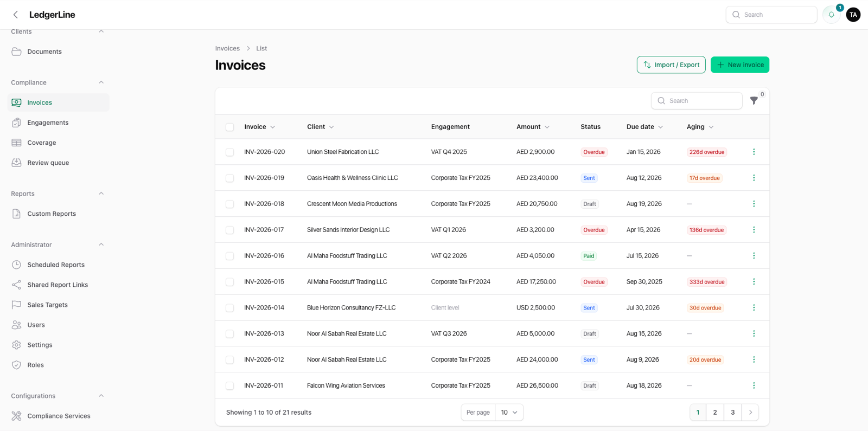
Task: Check the box for INV-2026-020
Action: pos(230,152)
